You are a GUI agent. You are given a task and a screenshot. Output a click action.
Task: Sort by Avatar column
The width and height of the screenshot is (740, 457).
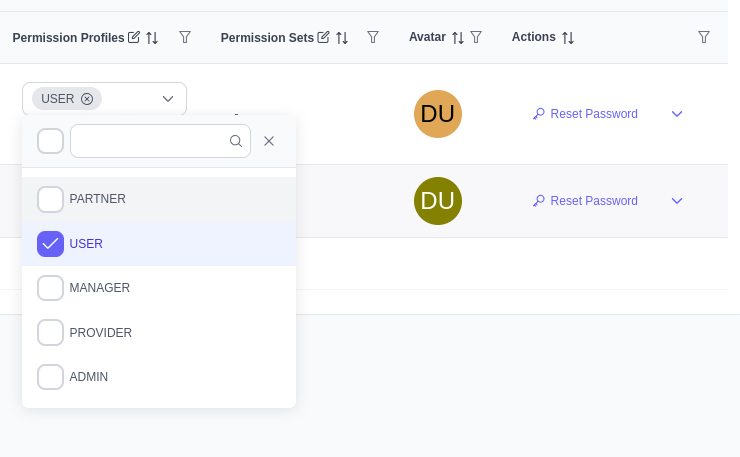(458, 37)
